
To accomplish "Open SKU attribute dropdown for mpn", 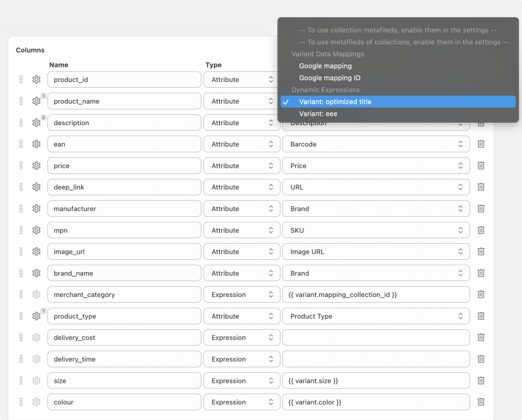I will coord(376,230).
